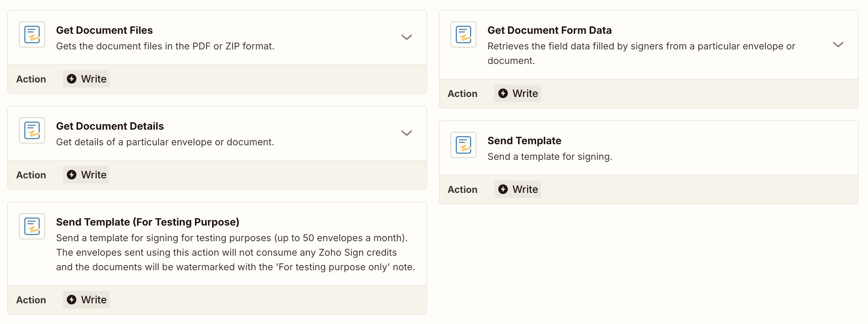The width and height of the screenshot is (868, 324).
Task: Select the Write badge for Send Template (For Testing Purpose)
Action: [x=86, y=300]
